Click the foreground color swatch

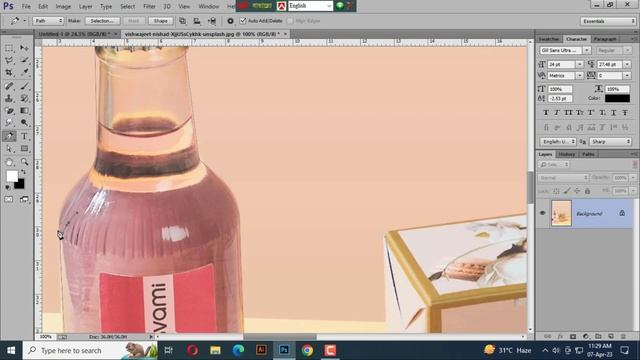(11, 176)
